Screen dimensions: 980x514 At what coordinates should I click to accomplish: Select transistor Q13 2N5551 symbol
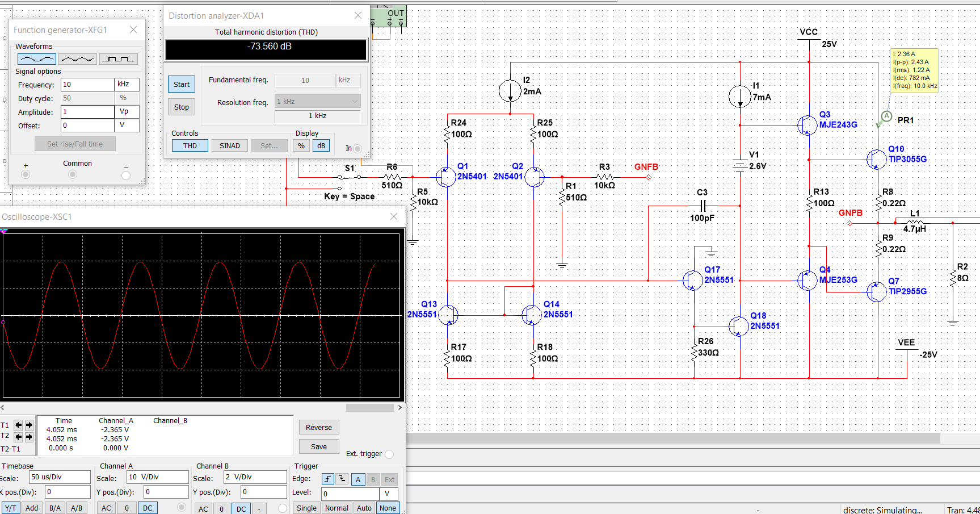(448, 315)
